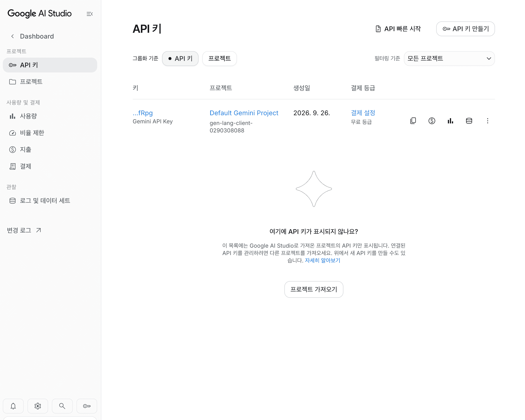Click the 2026. 9. 26. date cell

(x=312, y=113)
